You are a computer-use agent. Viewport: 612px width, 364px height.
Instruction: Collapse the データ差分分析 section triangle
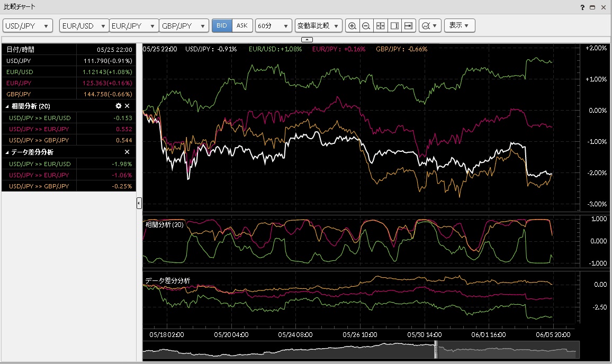7,152
